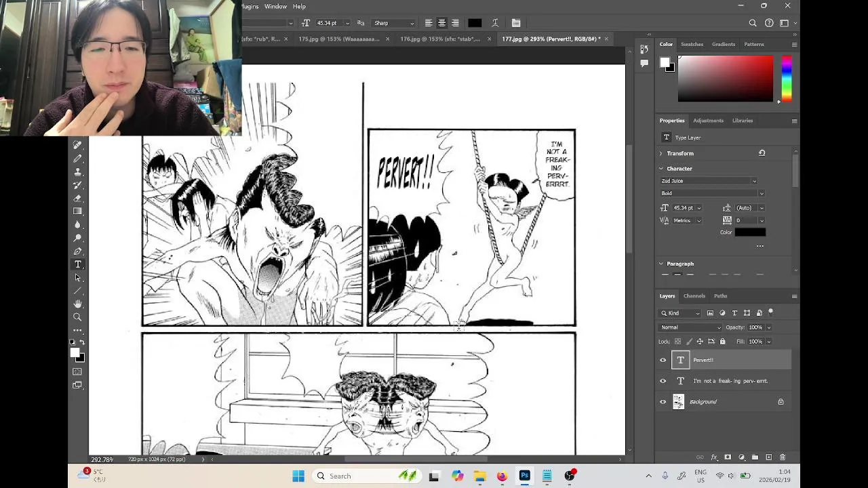This screenshot has height=488, width=868.
Task: Open the Edit Toolbar three-dots button
Action: 77,330
